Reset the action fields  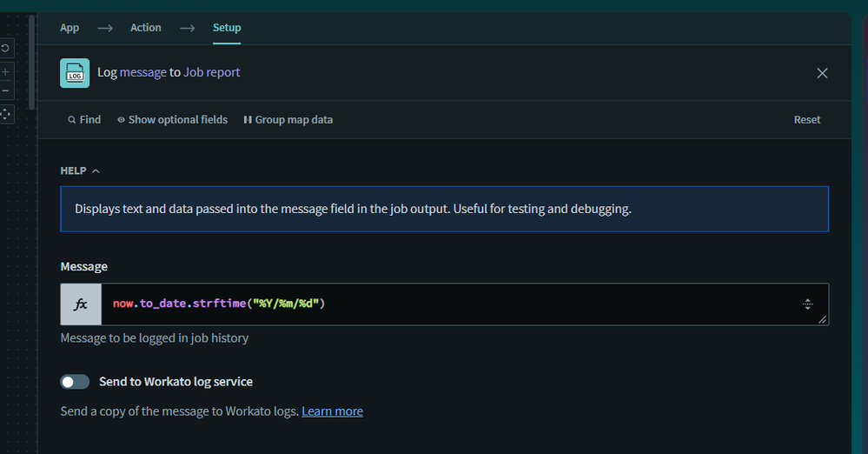click(x=807, y=120)
